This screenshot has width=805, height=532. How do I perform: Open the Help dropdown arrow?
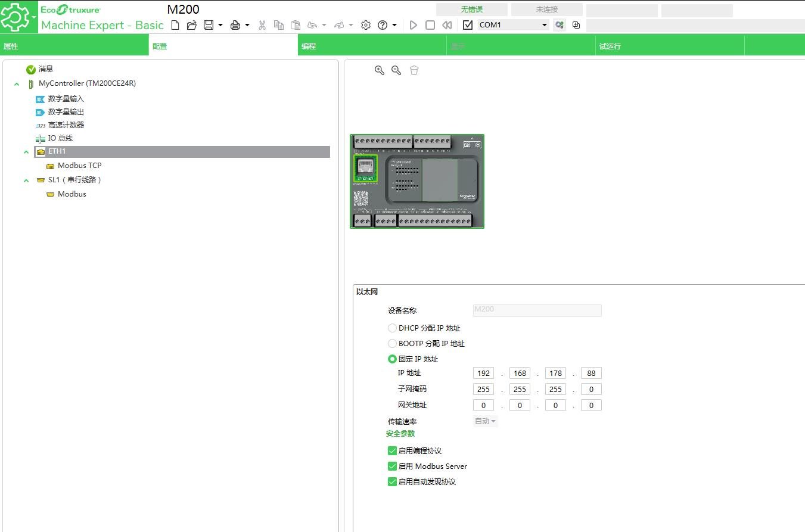(394, 25)
